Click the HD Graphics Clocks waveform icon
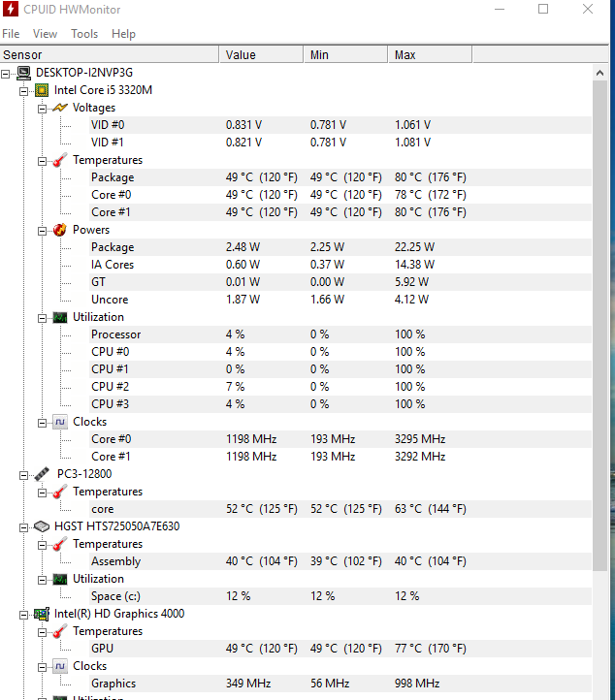Viewport: 615px width, 700px height. 60,666
